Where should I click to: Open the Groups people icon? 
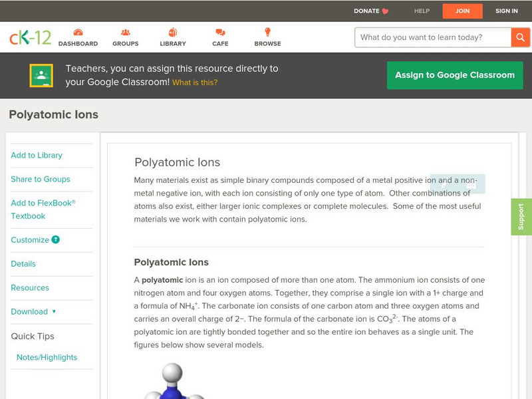pyautogui.click(x=126, y=32)
